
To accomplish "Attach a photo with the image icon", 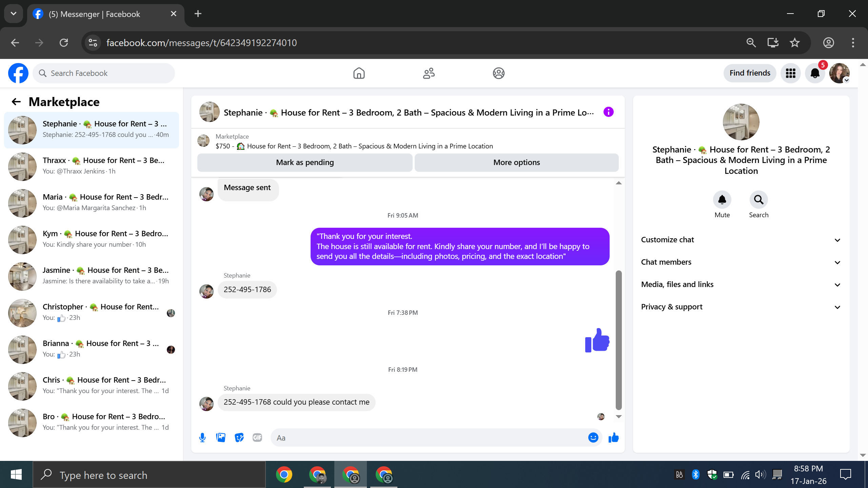I will [221, 438].
